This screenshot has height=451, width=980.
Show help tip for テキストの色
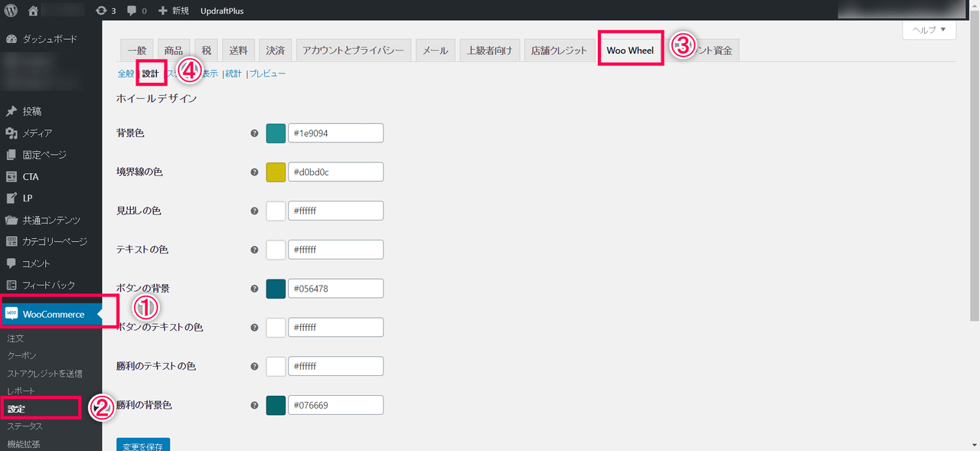(x=254, y=250)
